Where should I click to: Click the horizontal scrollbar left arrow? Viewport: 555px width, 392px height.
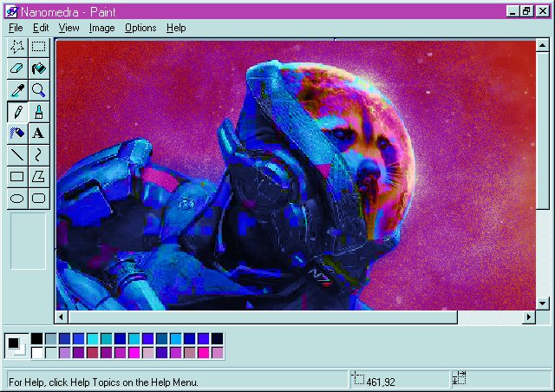pos(62,317)
